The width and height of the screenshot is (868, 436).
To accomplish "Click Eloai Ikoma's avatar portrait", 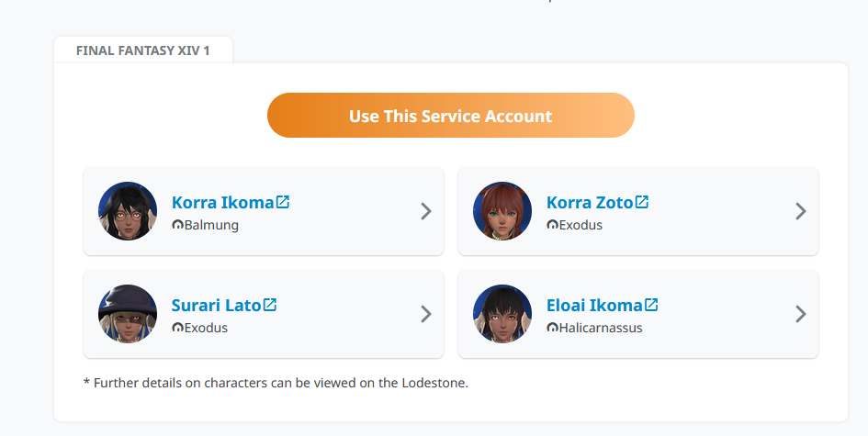I will coord(502,314).
